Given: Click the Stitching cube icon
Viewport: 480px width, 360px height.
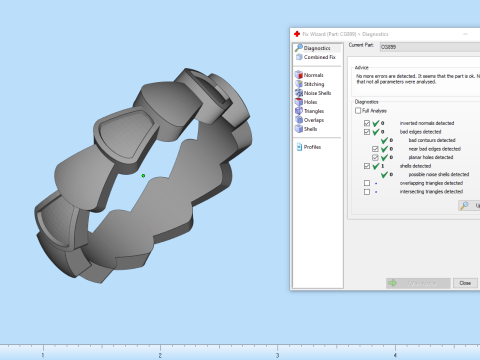Looking at the screenshot, I should (x=299, y=84).
